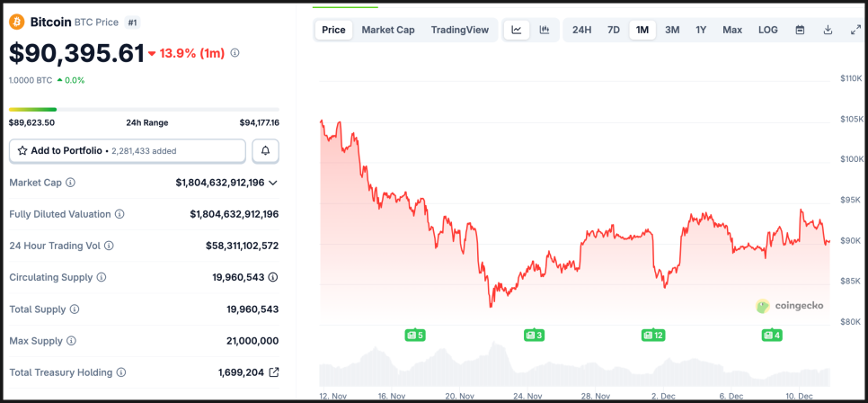Click the price alert bell icon
Image resolution: width=868 pixels, height=403 pixels.
click(x=265, y=151)
